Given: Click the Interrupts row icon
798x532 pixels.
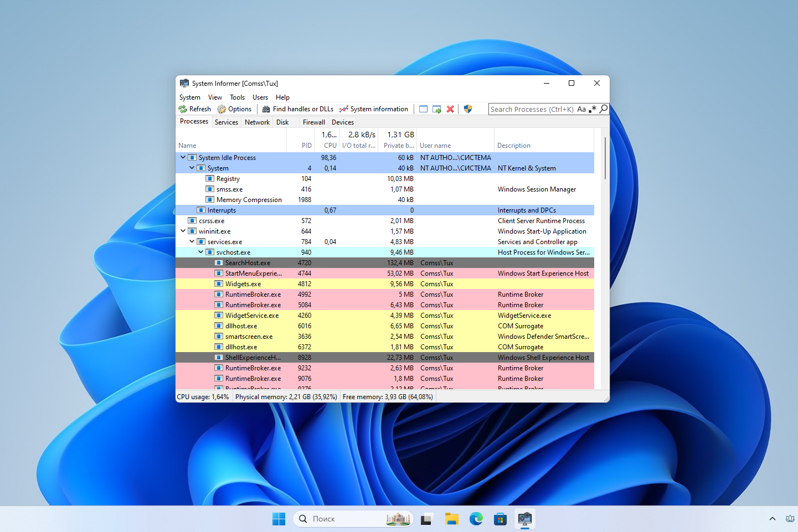Looking at the screenshot, I should click(x=201, y=210).
